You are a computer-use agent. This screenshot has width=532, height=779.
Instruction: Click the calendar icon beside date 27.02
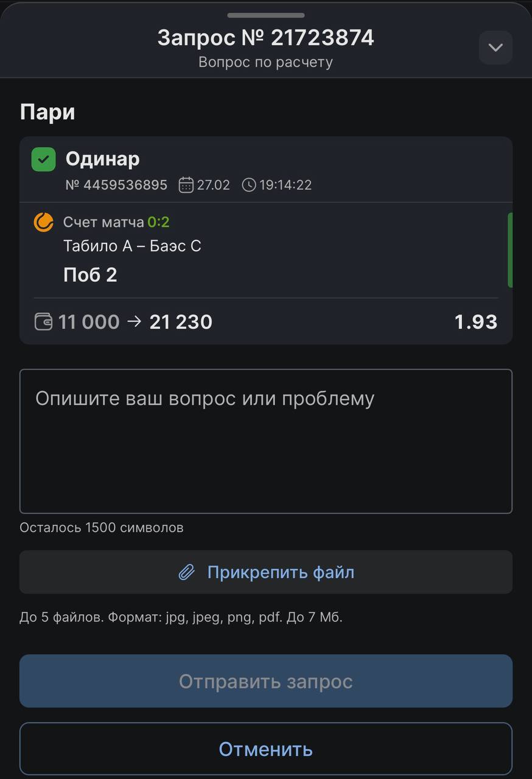click(x=186, y=185)
